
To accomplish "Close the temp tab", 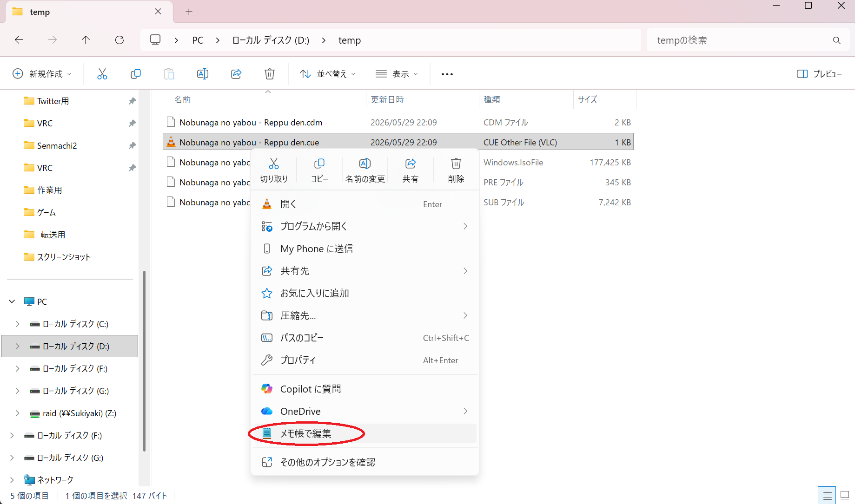I will pyautogui.click(x=158, y=12).
